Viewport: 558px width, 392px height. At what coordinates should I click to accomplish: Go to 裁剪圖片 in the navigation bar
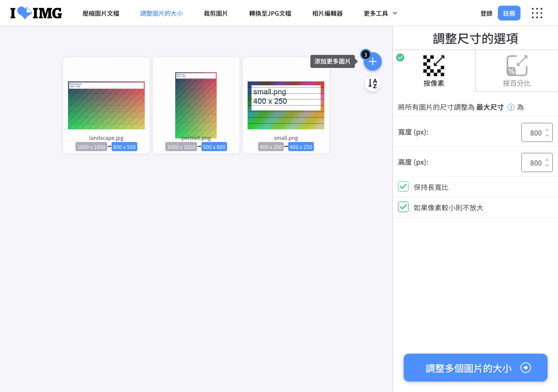pyautogui.click(x=216, y=14)
